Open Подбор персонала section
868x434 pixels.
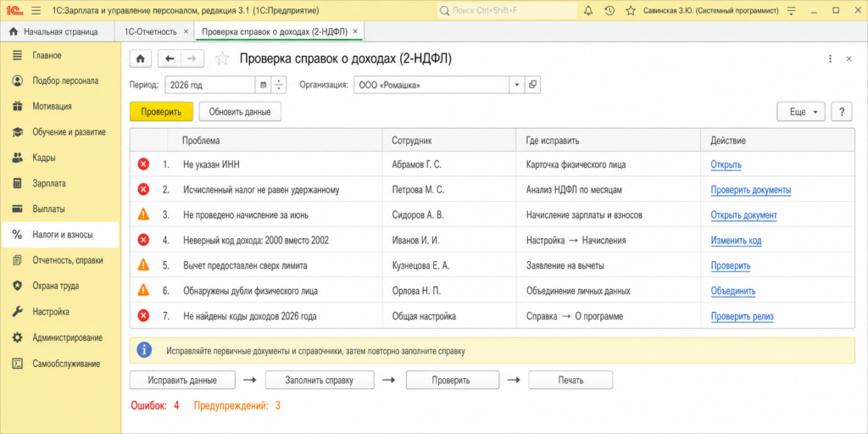60,81
